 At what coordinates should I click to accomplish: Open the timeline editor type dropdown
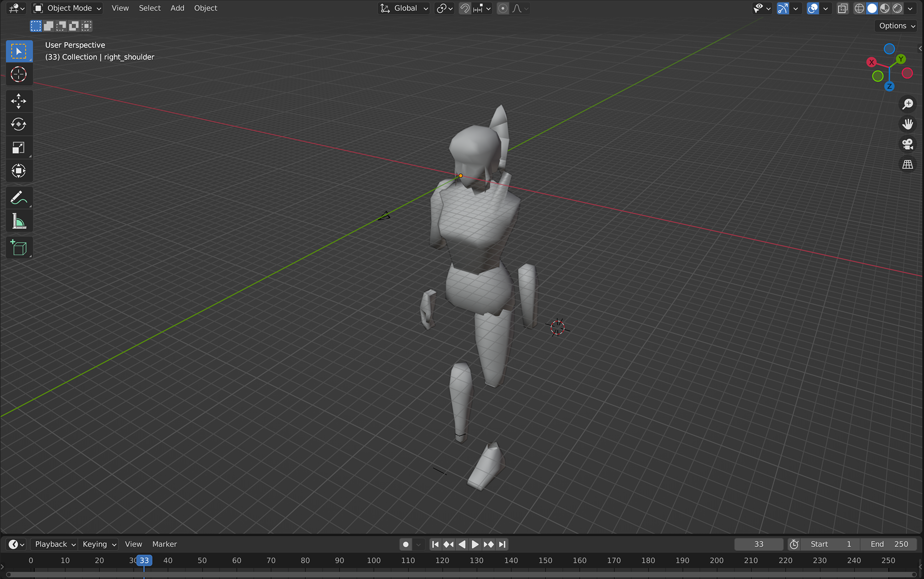[x=16, y=544]
